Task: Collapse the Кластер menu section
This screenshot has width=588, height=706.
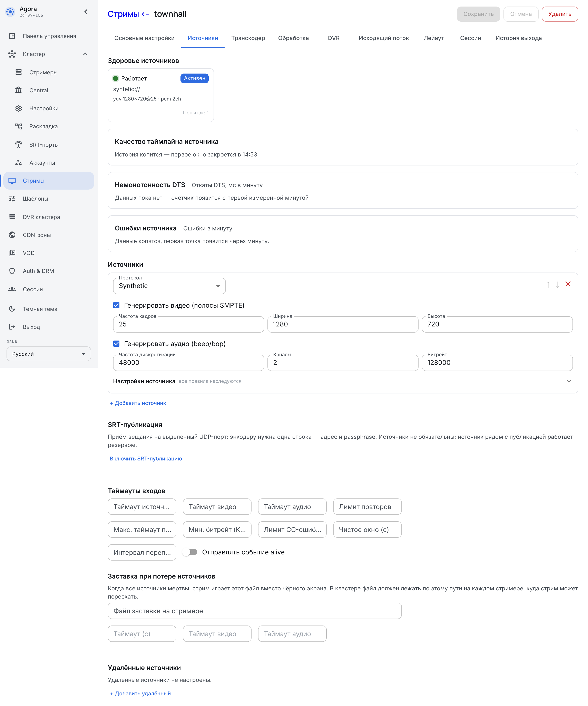Action: click(x=85, y=54)
